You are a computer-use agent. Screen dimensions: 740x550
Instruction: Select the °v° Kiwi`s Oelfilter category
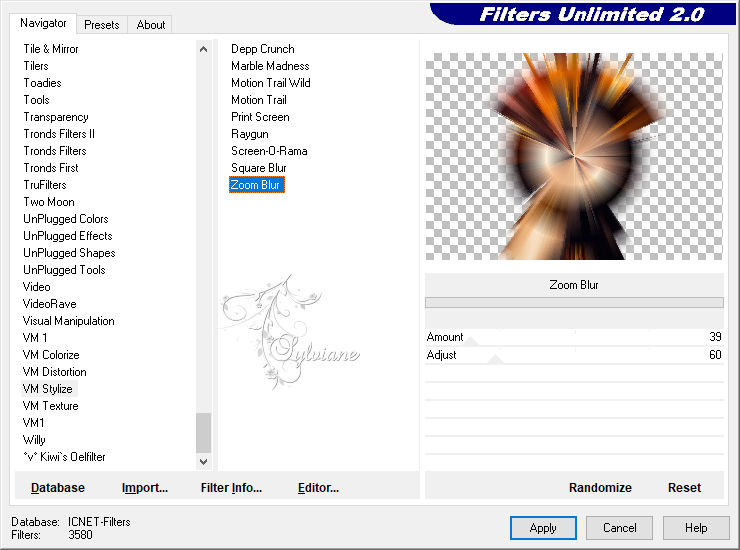pyautogui.click(x=64, y=457)
